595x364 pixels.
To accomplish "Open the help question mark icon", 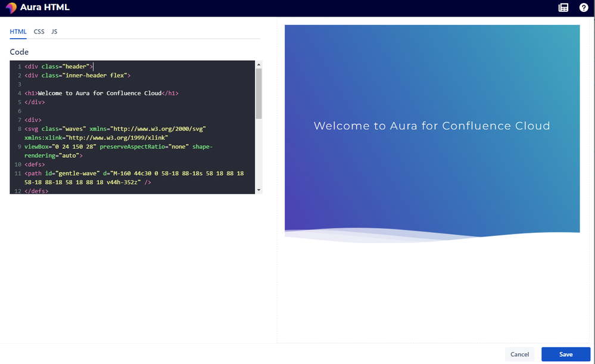I will [584, 8].
